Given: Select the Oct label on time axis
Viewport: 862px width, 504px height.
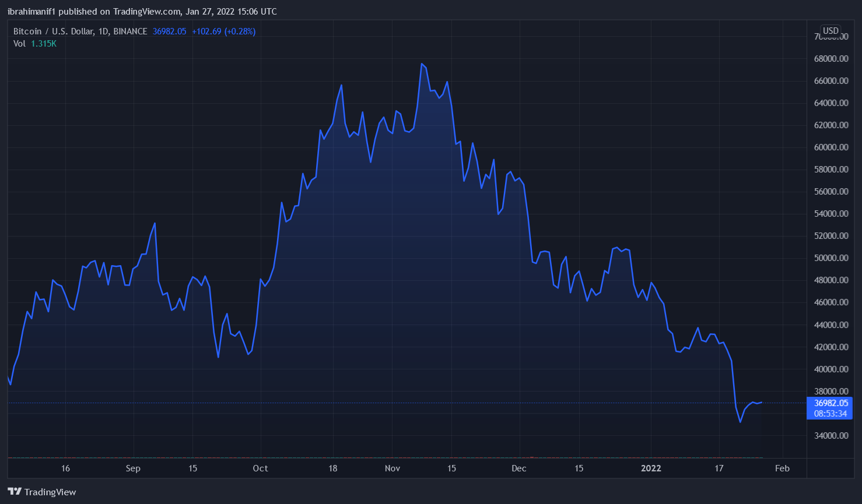Looking at the screenshot, I should click(x=260, y=468).
